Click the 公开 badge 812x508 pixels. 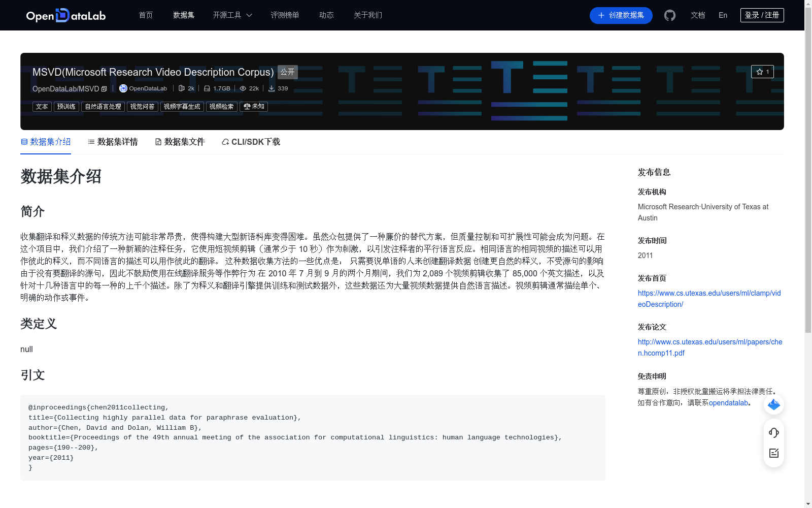pos(288,72)
